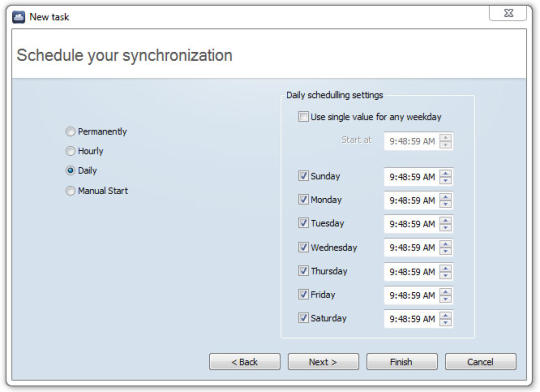Disable the Thursday checkbox
Viewport: 540px width, 392px height.
pos(303,271)
